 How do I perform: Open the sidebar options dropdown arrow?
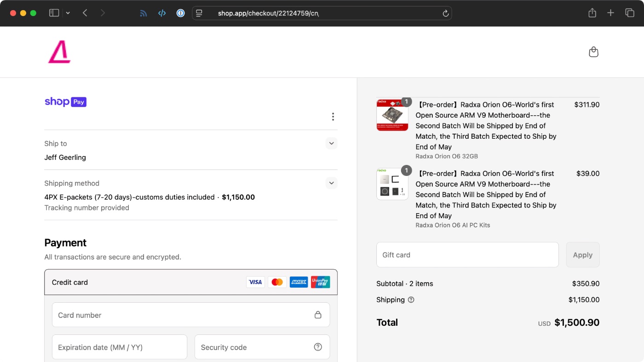68,13
